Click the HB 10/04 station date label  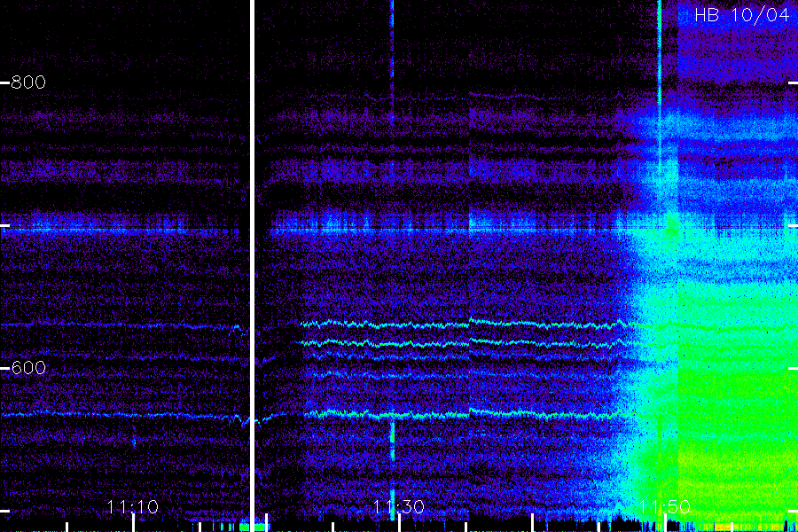742,15
